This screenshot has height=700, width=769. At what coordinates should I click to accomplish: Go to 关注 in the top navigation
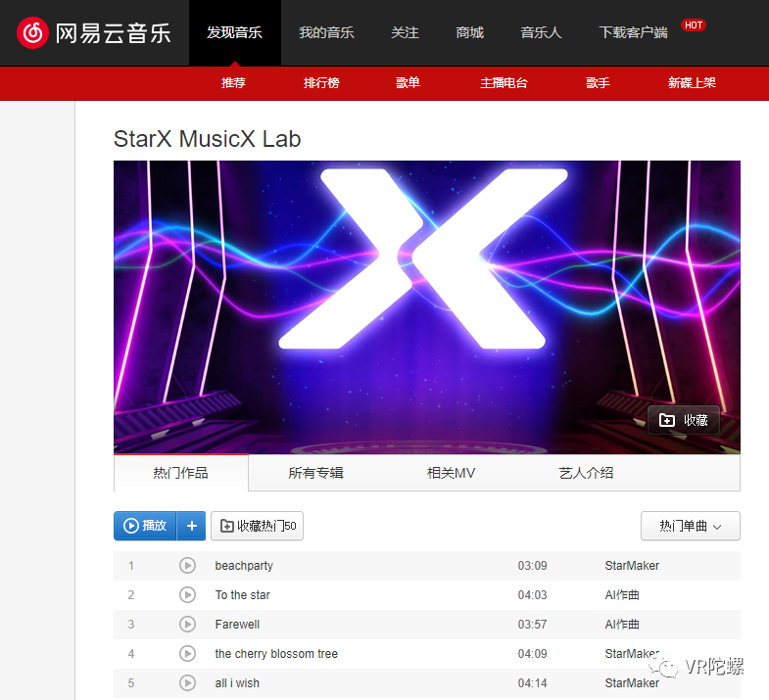(x=406, y=33)
